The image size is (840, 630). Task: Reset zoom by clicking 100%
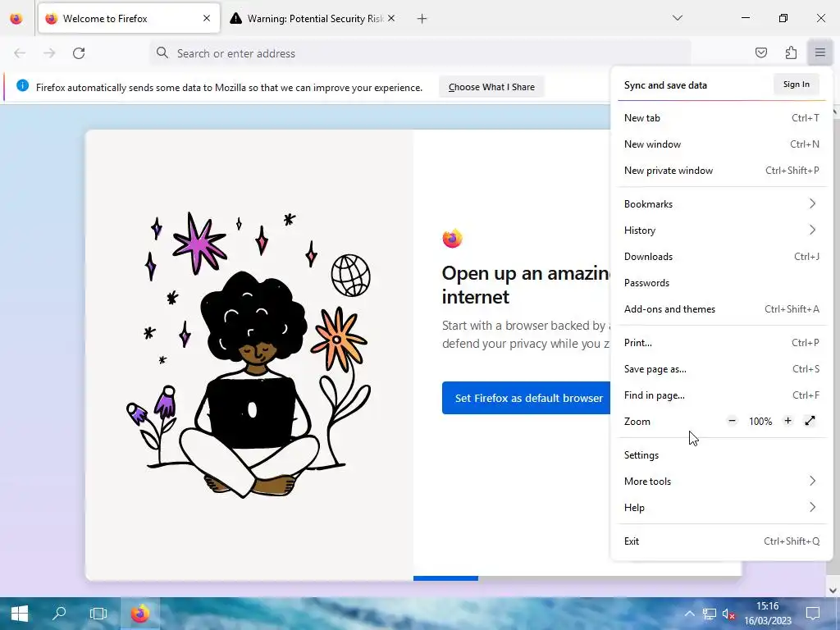tap(760, 422)
